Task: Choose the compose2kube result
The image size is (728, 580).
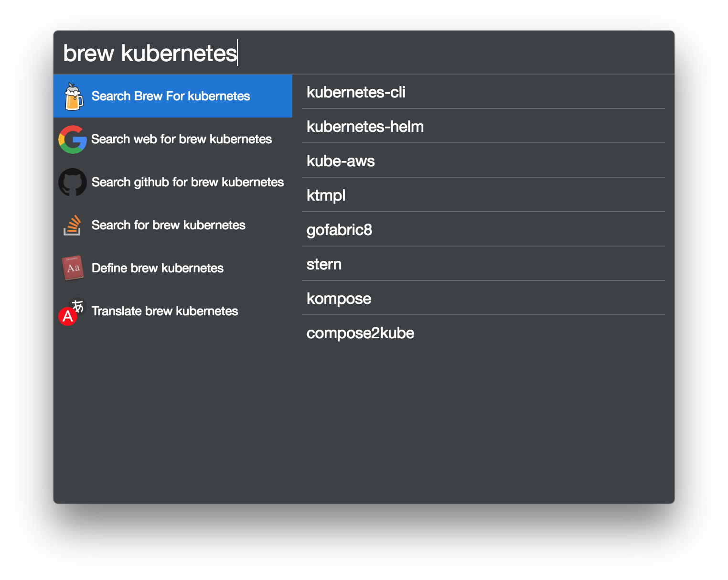Action: point(483,333)
